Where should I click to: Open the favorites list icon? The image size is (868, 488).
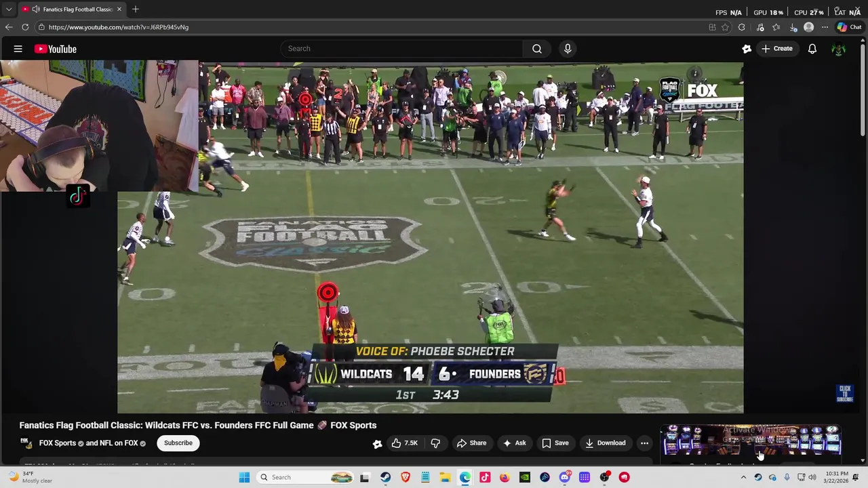[776, 27]
